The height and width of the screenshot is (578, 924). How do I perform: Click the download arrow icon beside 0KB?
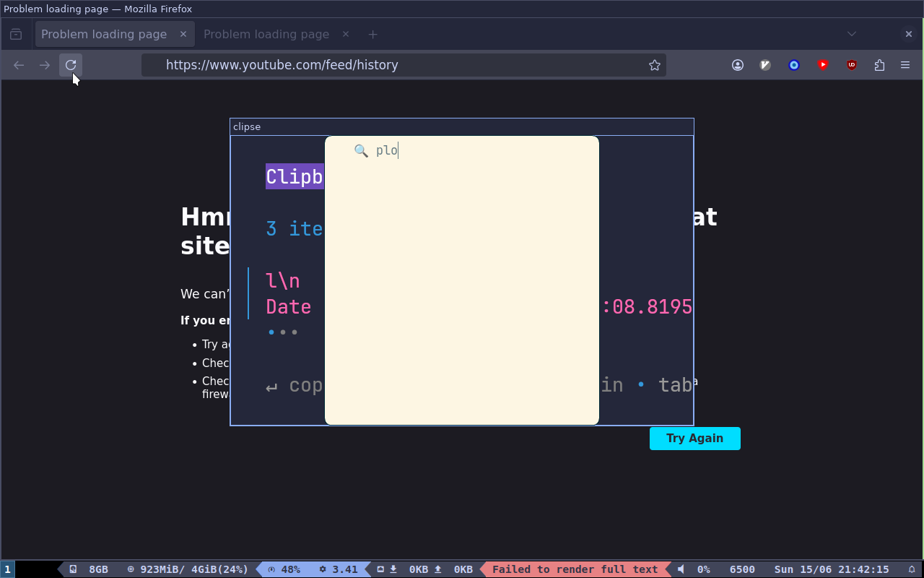tap(393, 569)
